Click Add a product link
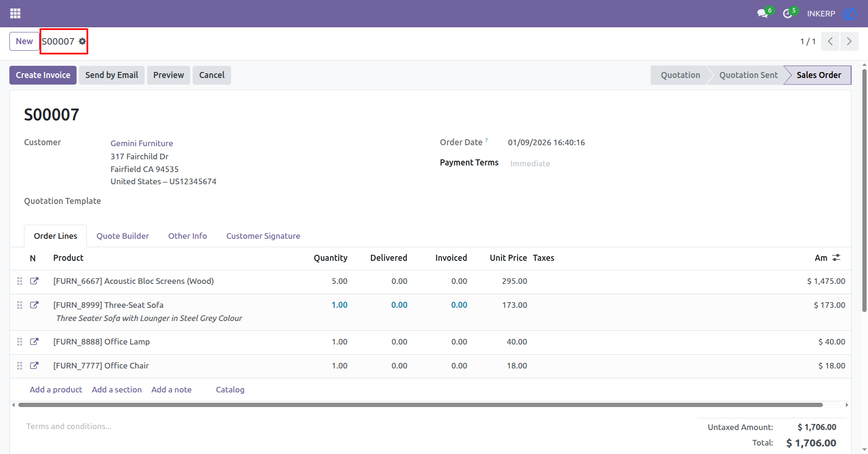The image size is (868, 454). (56, 390)
